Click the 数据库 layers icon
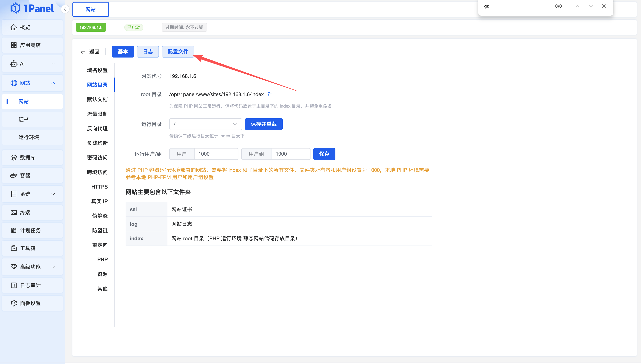 [14, 157]
